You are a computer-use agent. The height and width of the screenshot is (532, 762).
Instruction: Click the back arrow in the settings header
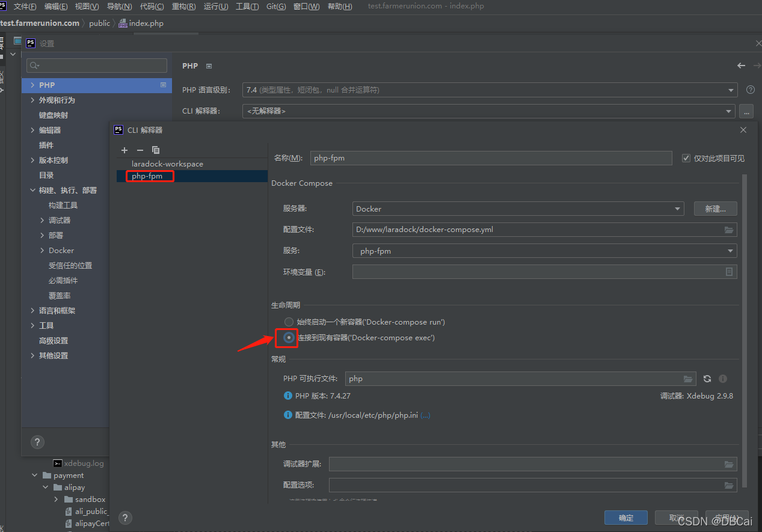(741, 66)
